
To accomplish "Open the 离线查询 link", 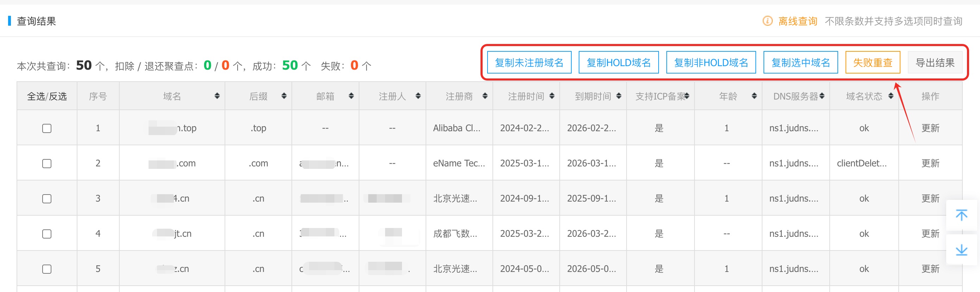I will point(798,21).
